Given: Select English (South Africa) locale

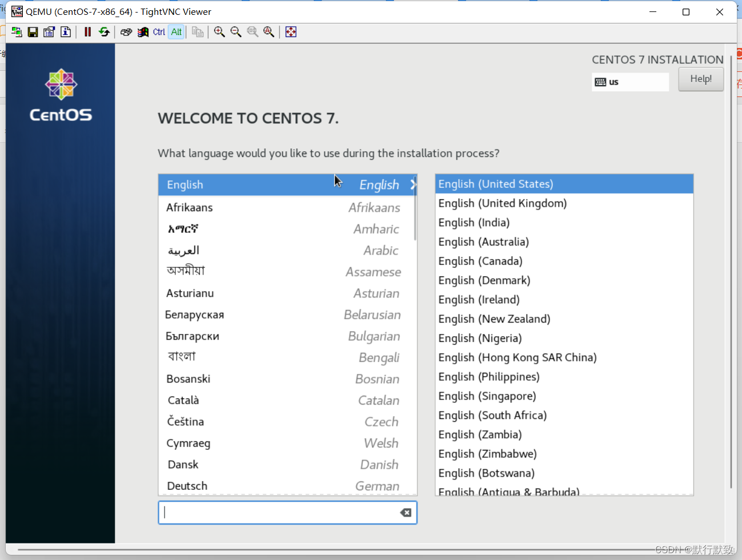Looking at the screenshot, I should point(564,415).
